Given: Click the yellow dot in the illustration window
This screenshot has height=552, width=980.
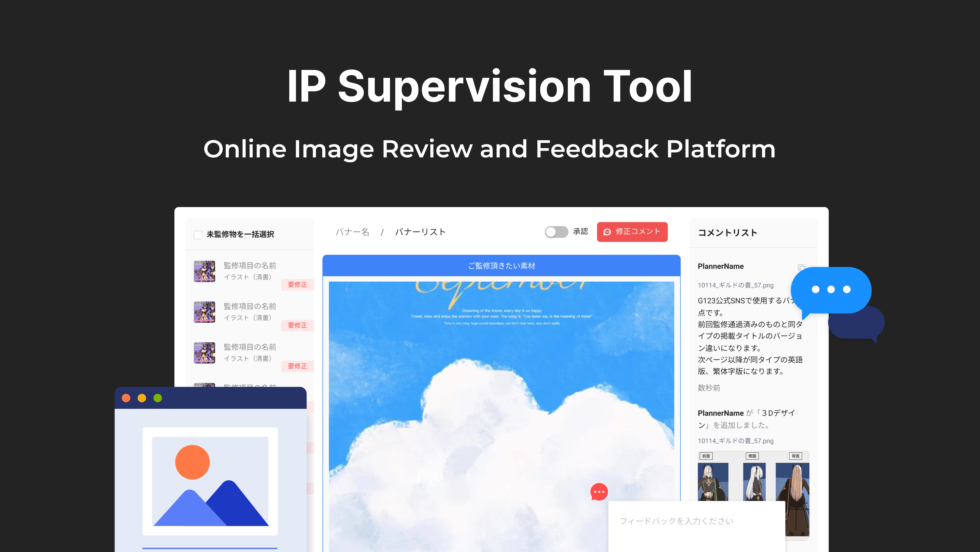Looking at the screenshot, I should click(x=142, y=398).
